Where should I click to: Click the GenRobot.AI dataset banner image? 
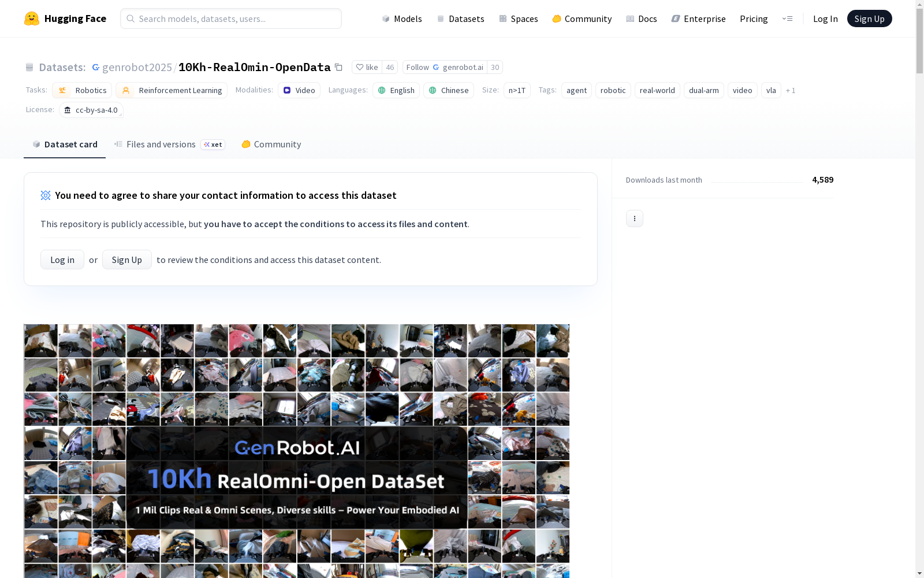pos(297,451)
